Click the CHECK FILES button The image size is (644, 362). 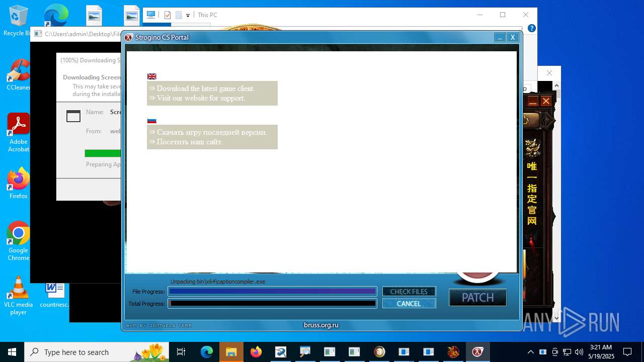[409, 292]
